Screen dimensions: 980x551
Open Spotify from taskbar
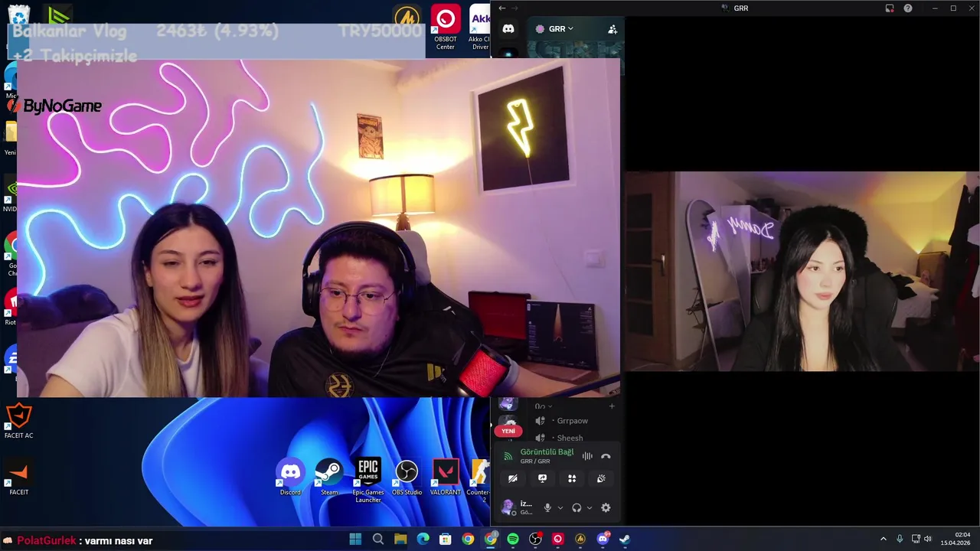[513, 539]
